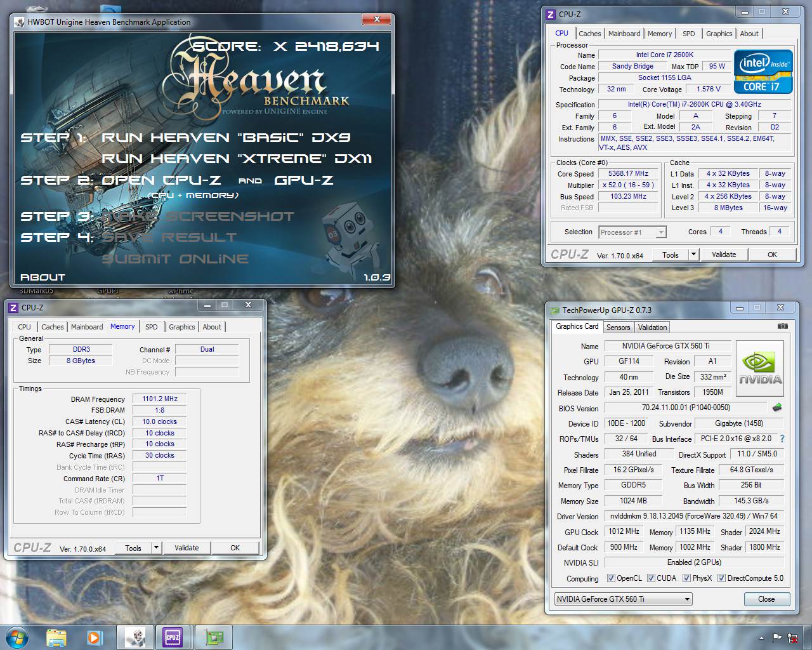Click HWBOT Heaven title bar icon

click(x=20, y=22)
